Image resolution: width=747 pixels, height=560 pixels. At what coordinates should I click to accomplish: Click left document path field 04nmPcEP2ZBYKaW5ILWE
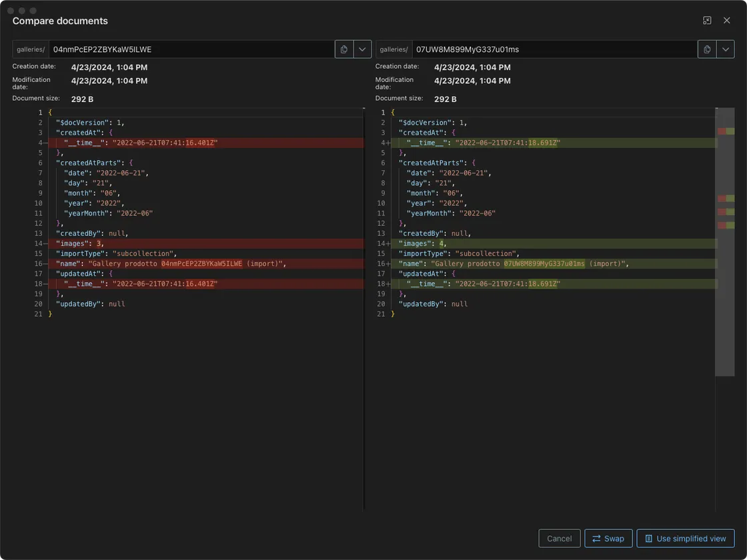pyautogui.click(x=191, y=49)
